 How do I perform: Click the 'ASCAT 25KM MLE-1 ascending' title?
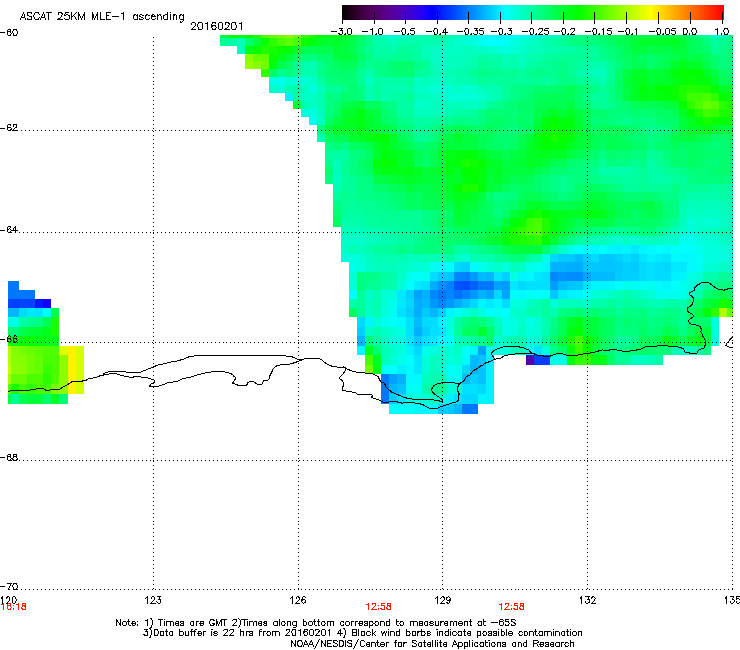pyautogui.click(x=102, y=17)
